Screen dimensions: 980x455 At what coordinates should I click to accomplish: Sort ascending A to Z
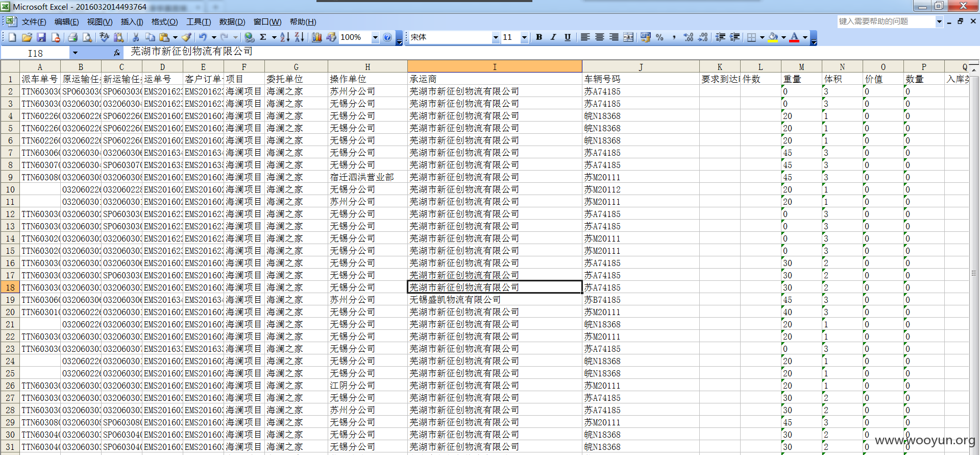point(285,37)
